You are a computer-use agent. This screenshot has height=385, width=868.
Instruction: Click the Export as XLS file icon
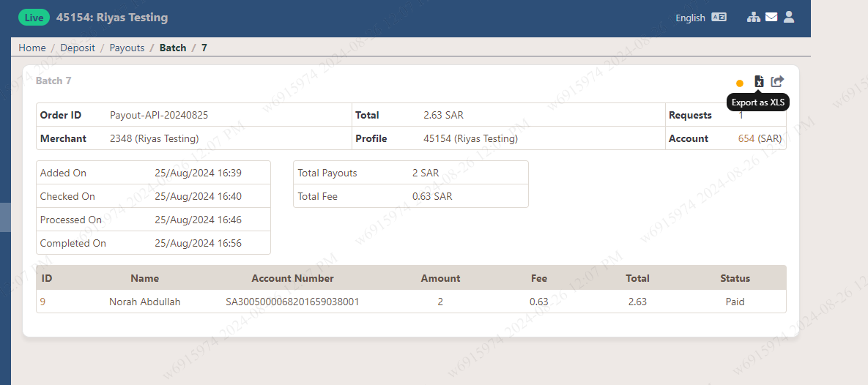(759, 82)
